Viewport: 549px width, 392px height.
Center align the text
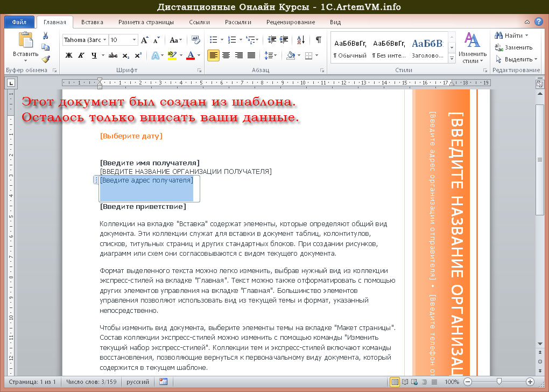tap(226, 55)
